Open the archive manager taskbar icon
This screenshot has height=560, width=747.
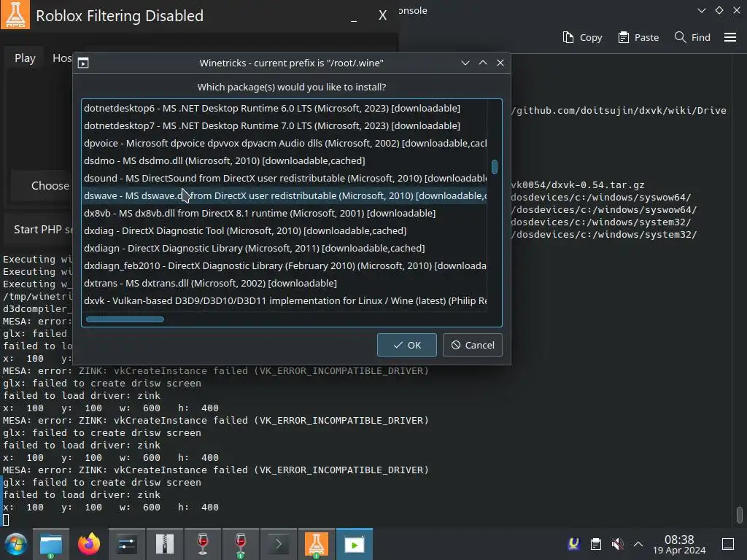(x=164, y=544)
